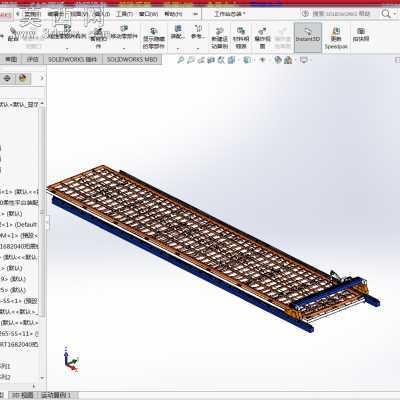Open the Tools (工具) menu
This screenshot has width=400, height=400.
tap(124, 14)
